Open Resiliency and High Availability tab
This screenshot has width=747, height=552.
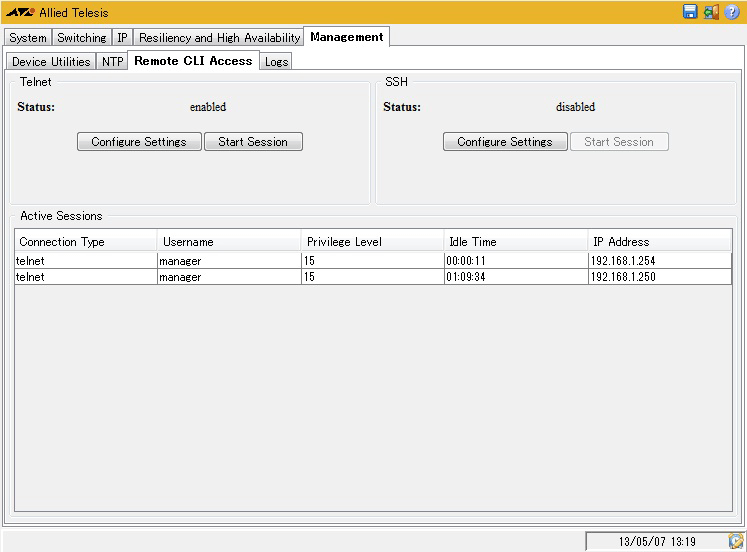click(219, 38)
